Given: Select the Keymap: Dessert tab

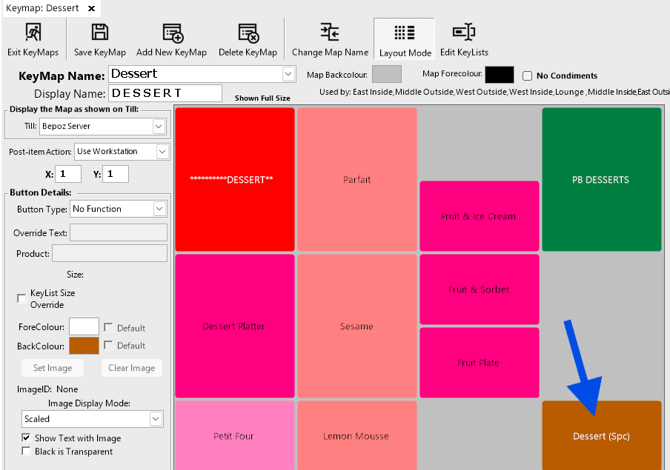Looking at the screenshot, I should tap(40, 8).
